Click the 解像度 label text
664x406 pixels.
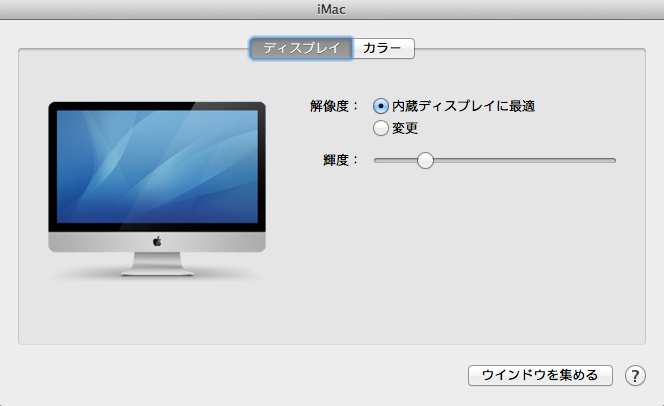coord(334,106)
